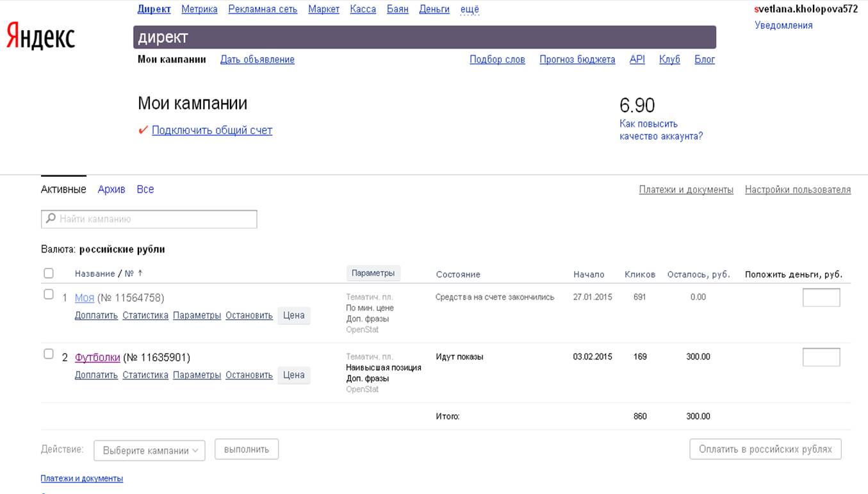The height and width of the screenshot is (494, 868).
Task: Open Как повысить качество аккаунта link
Action: [661, 130]
